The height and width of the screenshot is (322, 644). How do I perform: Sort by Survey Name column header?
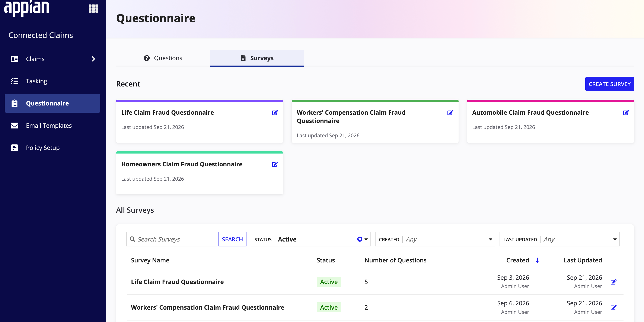pyautogui.click(x=150, y=260)
